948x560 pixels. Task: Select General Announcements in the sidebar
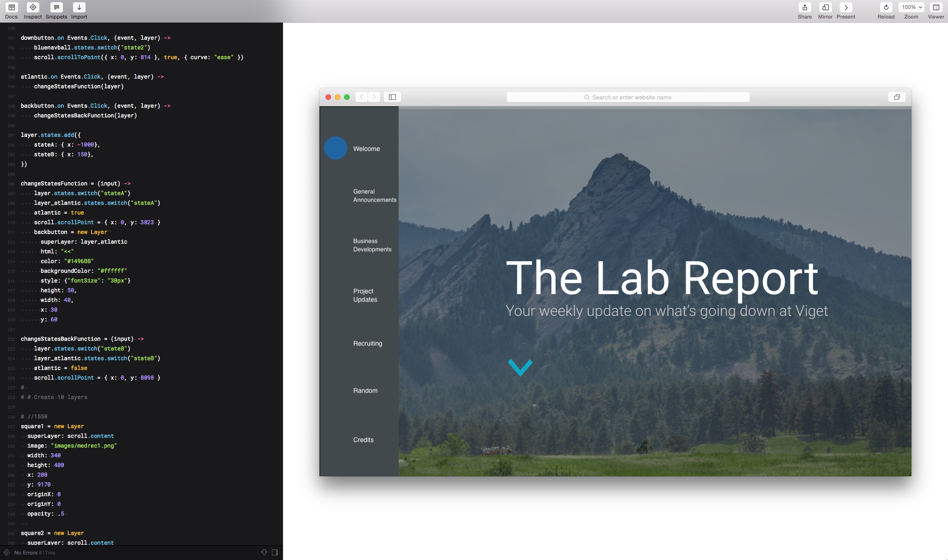[x=375, y=196]
